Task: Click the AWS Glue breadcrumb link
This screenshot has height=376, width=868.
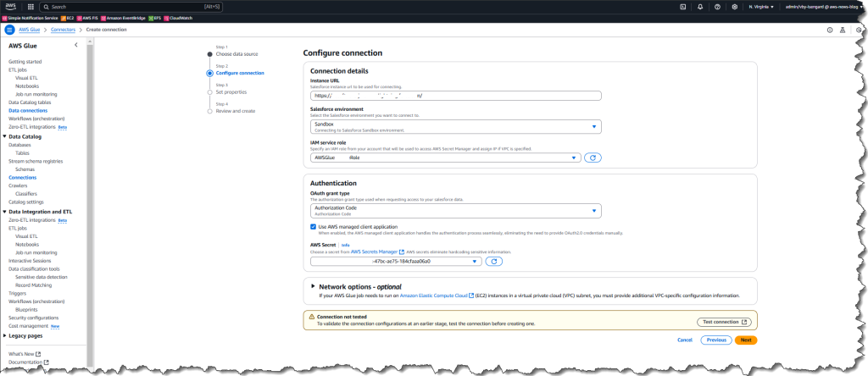Action: tap(31, 30)
